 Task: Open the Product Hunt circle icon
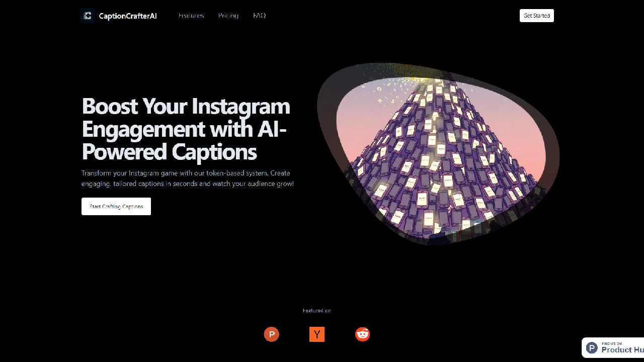click(x=272, y=334)
